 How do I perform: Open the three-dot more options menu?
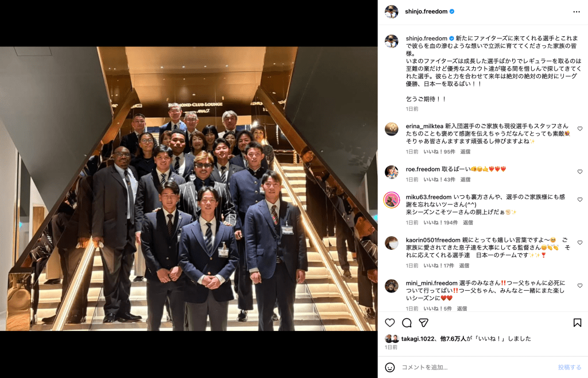coord(577,12)
